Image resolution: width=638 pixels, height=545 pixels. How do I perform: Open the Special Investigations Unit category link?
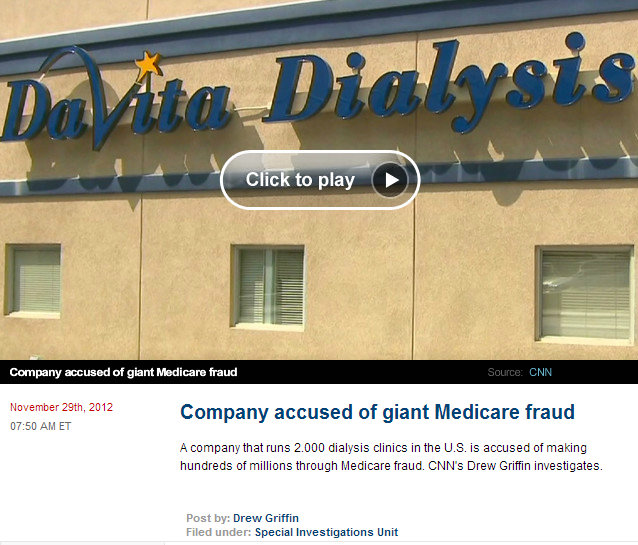click(326, 532)
